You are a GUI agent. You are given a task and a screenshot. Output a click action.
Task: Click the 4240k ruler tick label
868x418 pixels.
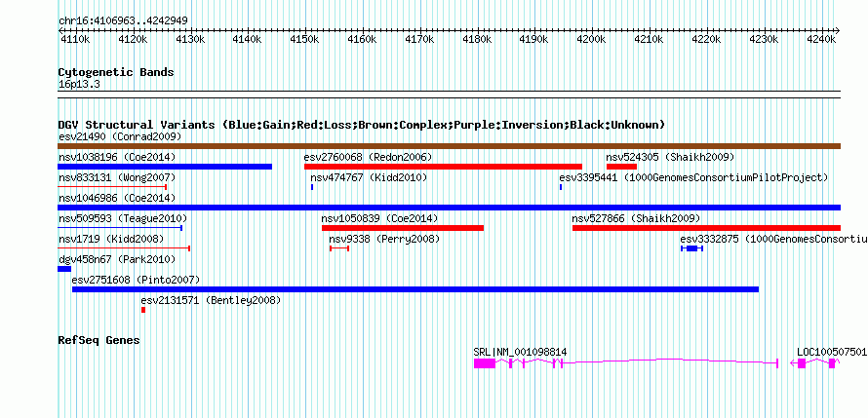(x=821, y=40)
